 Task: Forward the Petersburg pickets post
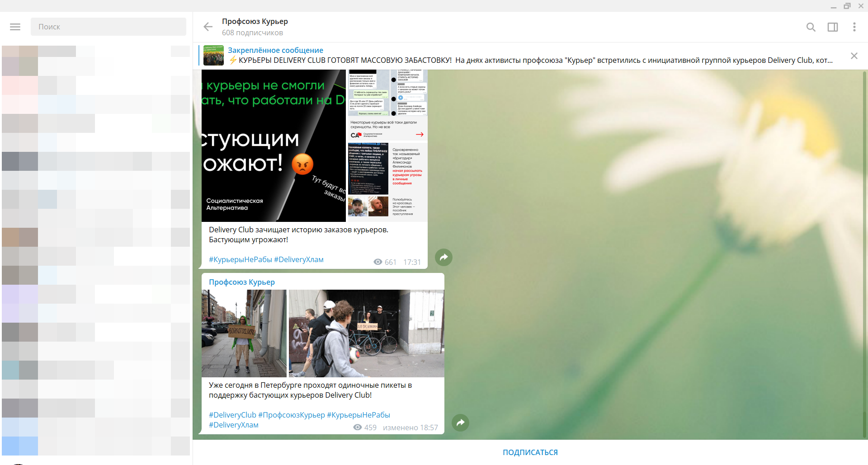[x=460, y=423]
